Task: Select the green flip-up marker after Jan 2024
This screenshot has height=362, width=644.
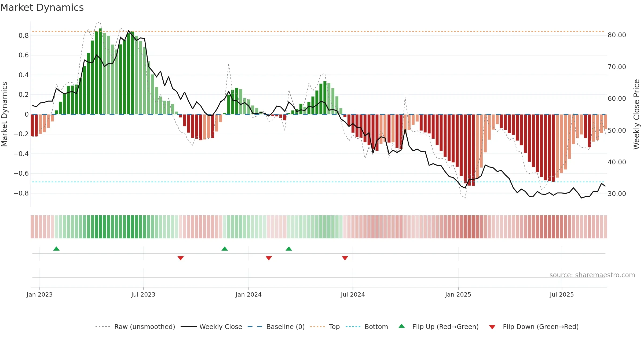Action: click(x=289, y=249)
